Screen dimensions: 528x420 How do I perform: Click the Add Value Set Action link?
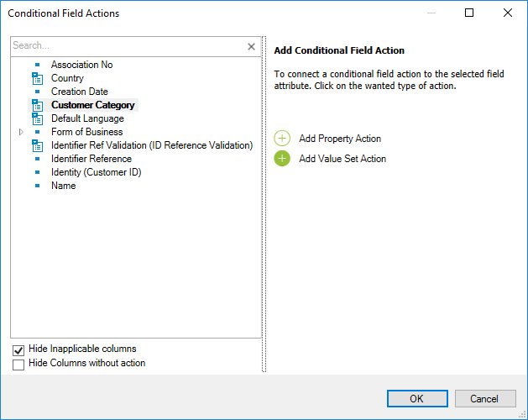point(342,159)
